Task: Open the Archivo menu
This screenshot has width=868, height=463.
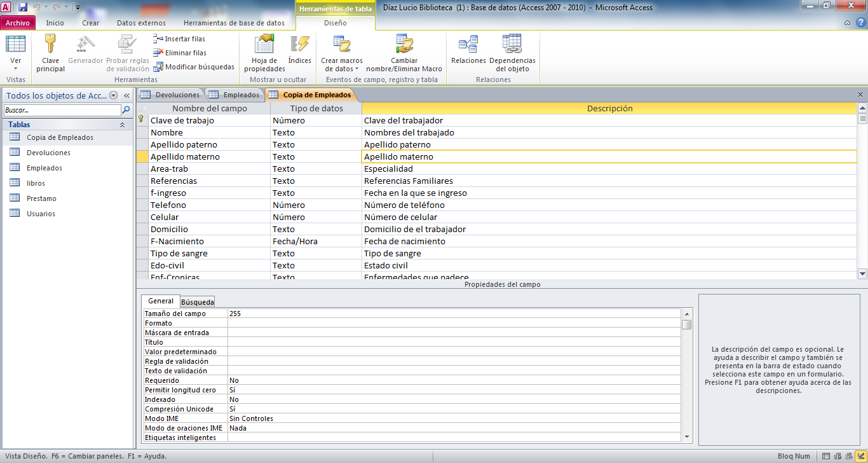Action: click(x=18, y=23)
